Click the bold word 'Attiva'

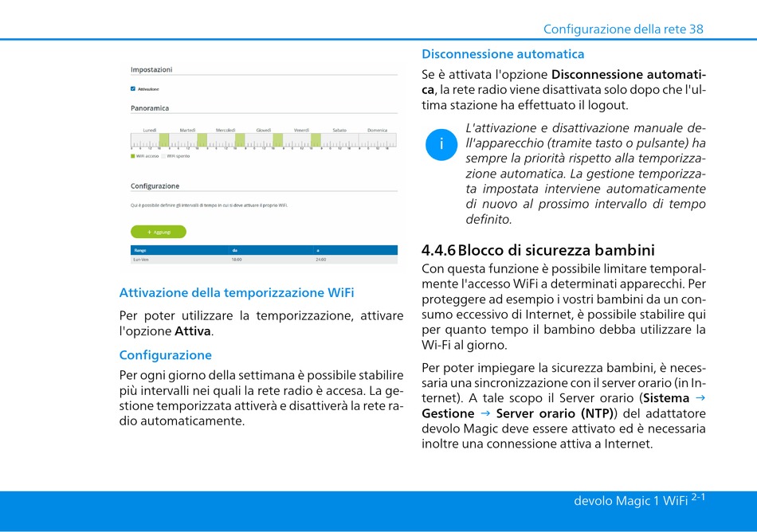point(193,331)
